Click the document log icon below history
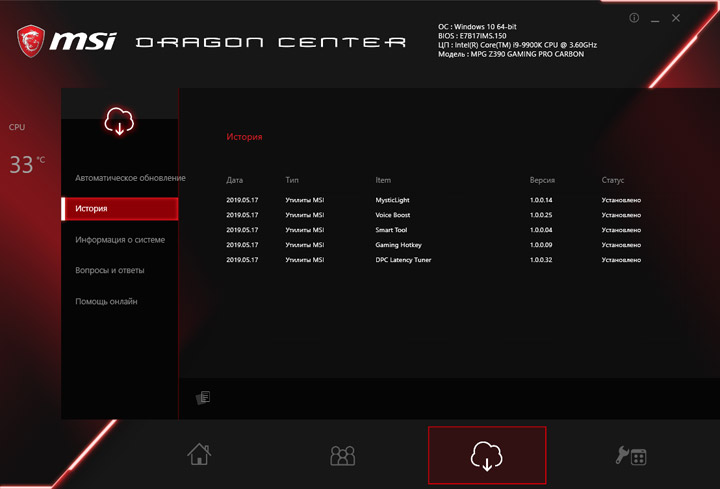 (203, 397)
